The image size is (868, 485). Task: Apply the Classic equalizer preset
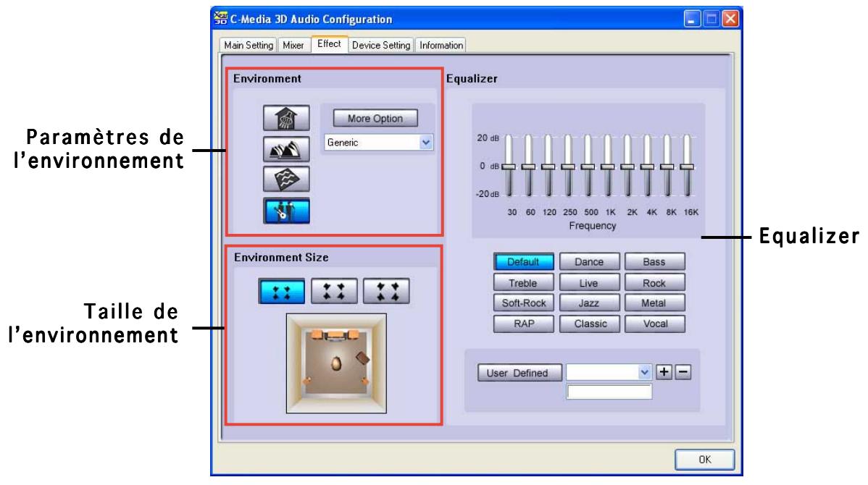pos(589,324)
